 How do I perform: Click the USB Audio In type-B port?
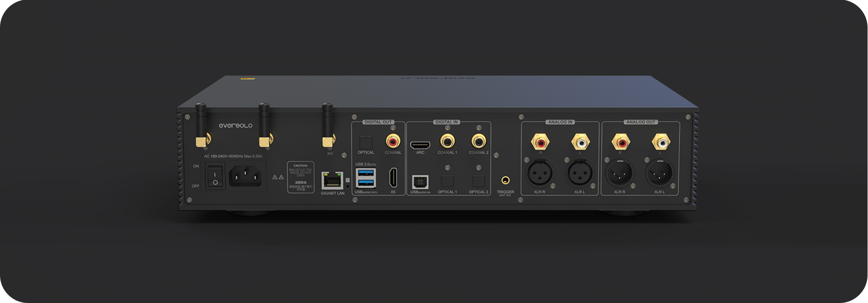(420, 181)
